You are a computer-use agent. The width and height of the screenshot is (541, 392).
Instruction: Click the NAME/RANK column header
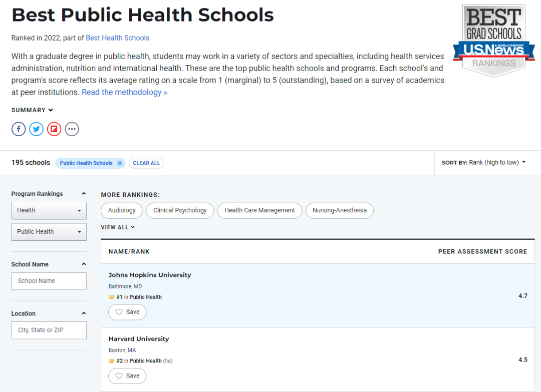tap(129, 252)
